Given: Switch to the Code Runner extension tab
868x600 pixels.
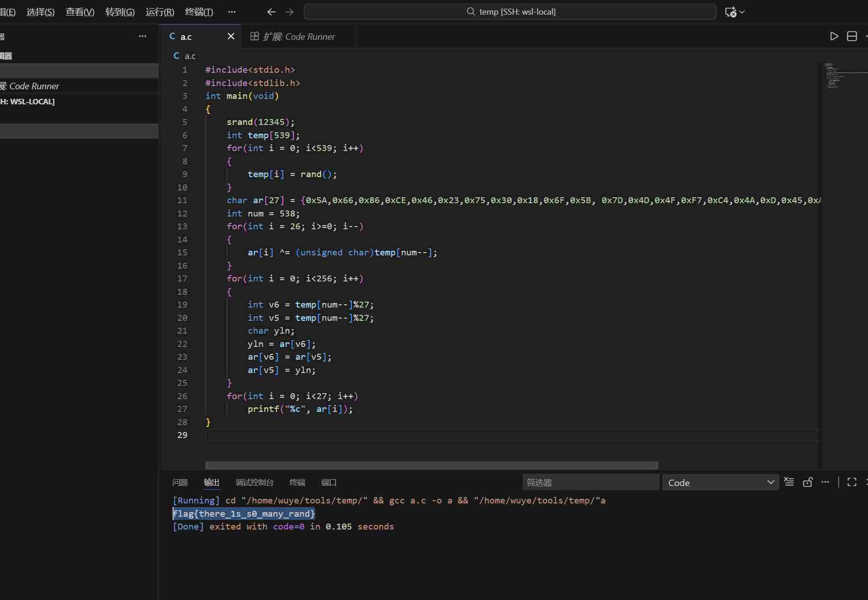Looking at the screenshot, I should (293, 37).
